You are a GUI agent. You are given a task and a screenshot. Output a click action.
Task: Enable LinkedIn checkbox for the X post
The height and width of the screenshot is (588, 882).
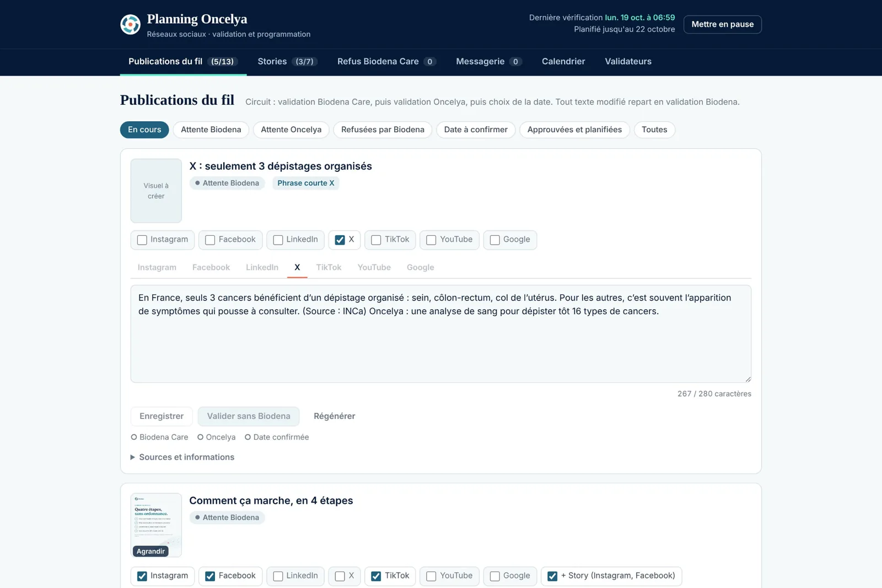[x=278, y=240]
